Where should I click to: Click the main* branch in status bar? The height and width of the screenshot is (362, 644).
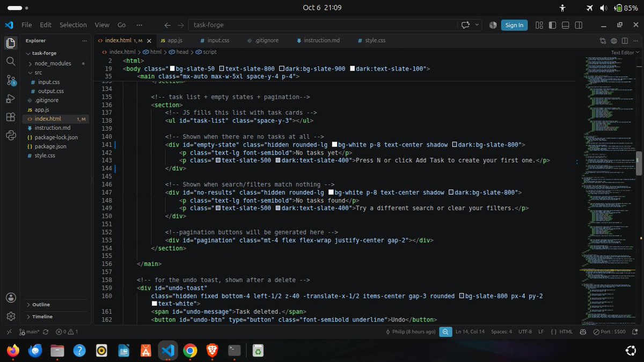pos(29,331)
